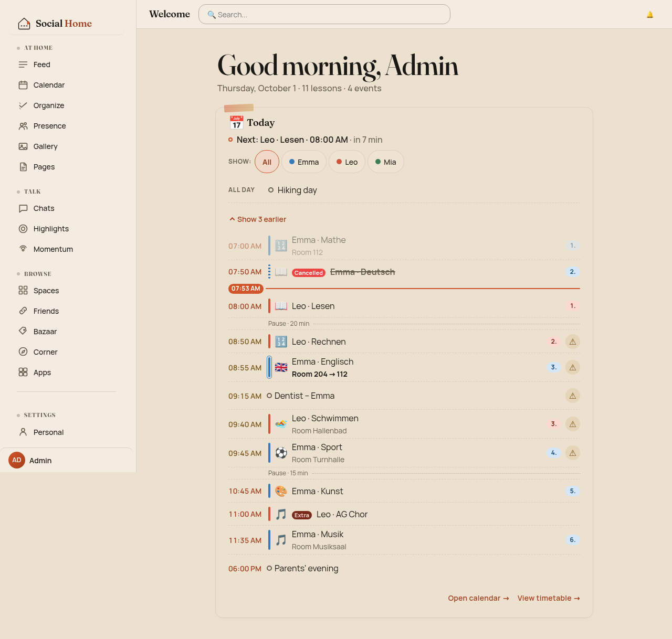
Task: Click warning icon on Emma Englisch row
Action: [x=573, y=367]
